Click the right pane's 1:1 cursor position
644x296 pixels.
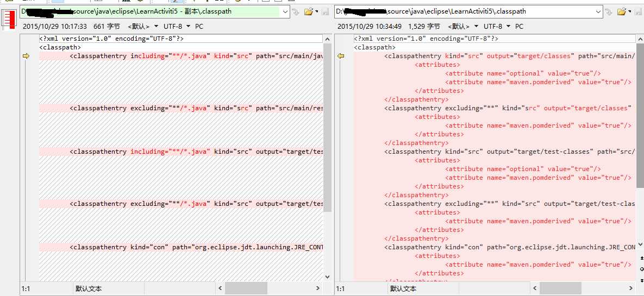(340, 289)
